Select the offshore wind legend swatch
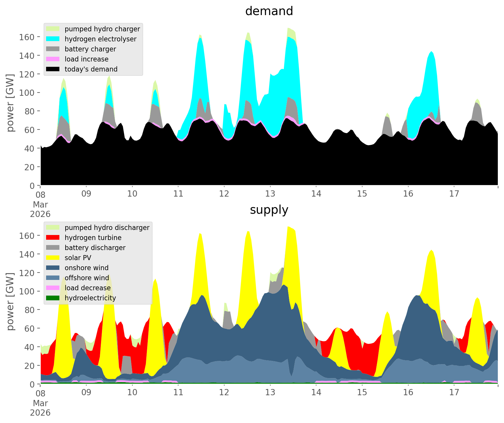Image resolution: width=504 pixels, height=423 pixels. 53,278
